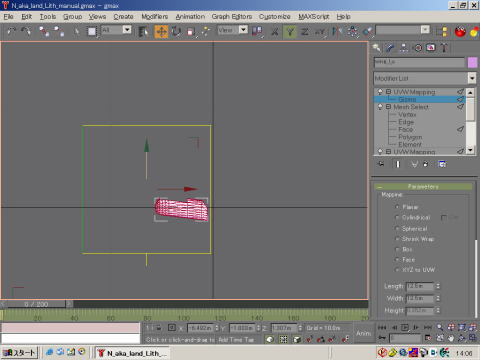Click Go to End playback button
Image resolution: width=480 pixels, height=360 pixels.
[428, 327]
